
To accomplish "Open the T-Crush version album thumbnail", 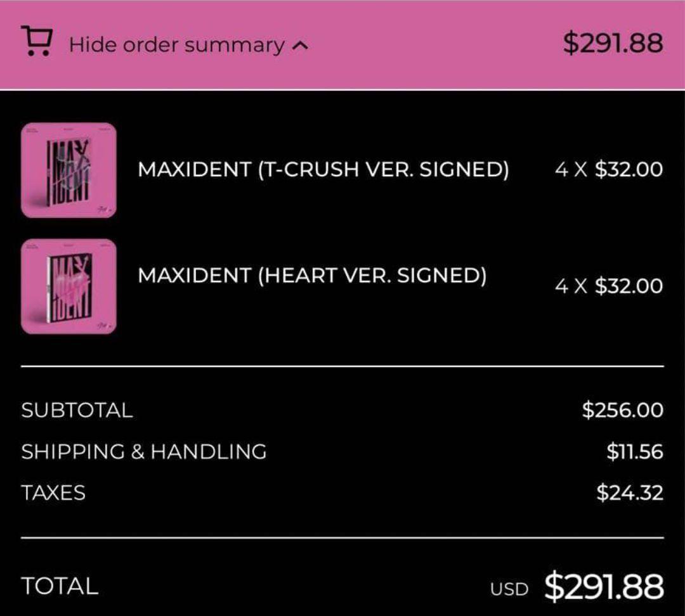I will click(x=68, y=170).
